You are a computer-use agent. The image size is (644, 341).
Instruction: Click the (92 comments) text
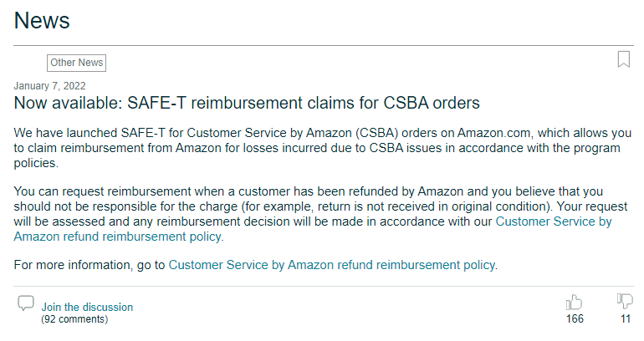[74, 319]
